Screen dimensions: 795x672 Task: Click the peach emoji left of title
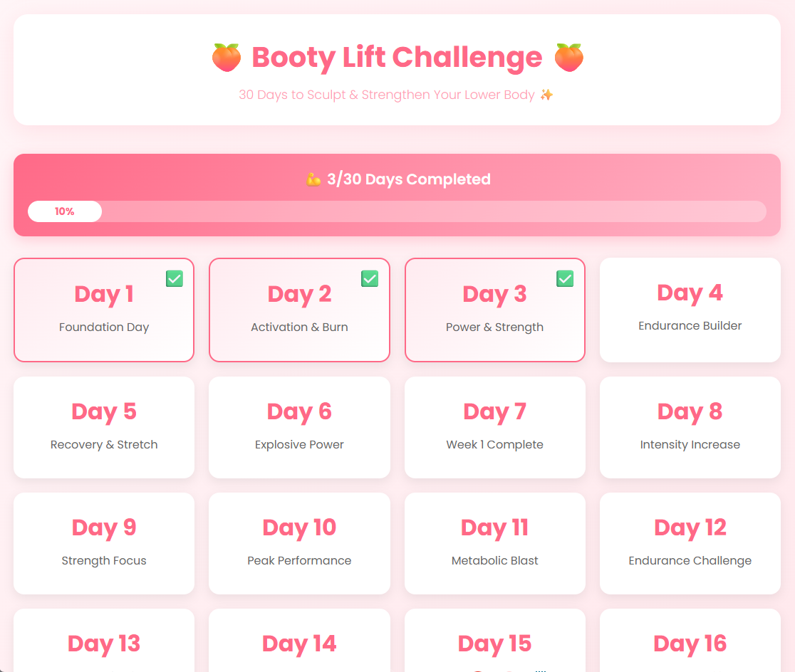[x=227, y=57]
